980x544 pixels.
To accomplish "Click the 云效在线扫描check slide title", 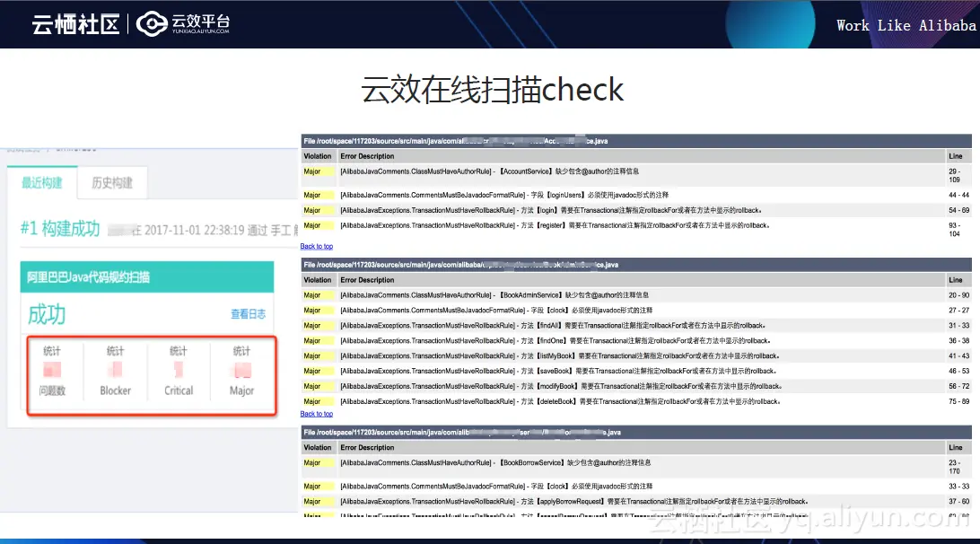I will pyautogui.click(x=493, y=90).
